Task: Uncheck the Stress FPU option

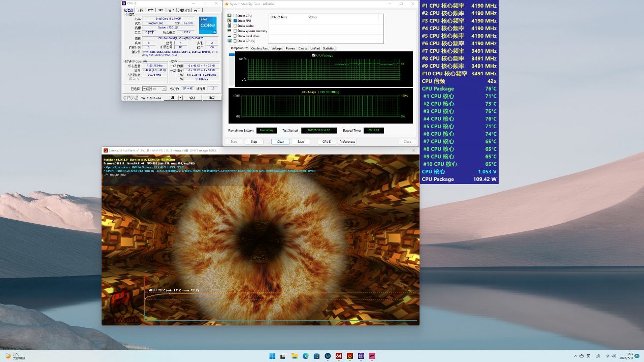Action: [x=235, y=21]
